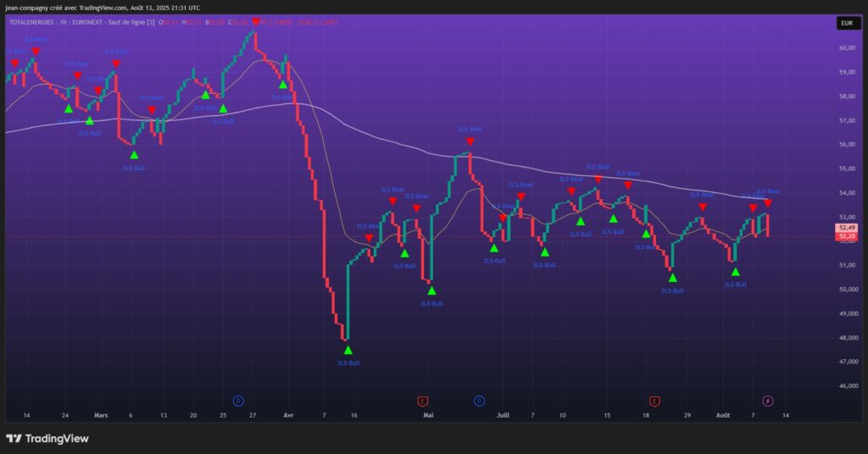Click the TradingView logo
Screen dimensions: 868x454
(47, 439)
